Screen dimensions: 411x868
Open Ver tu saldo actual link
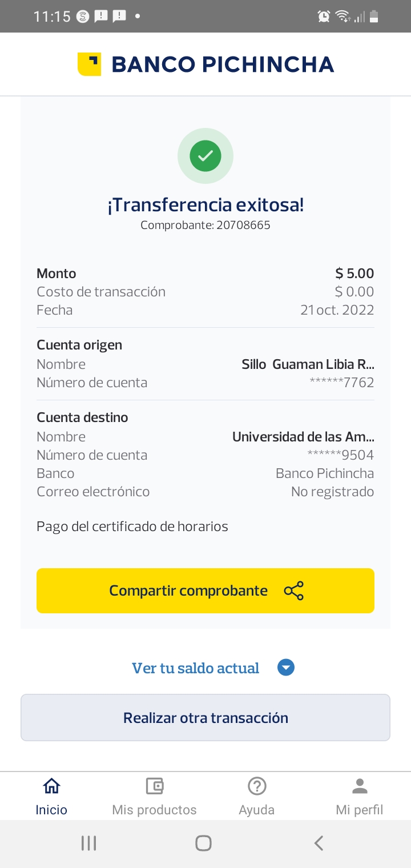tap(195, 668)
